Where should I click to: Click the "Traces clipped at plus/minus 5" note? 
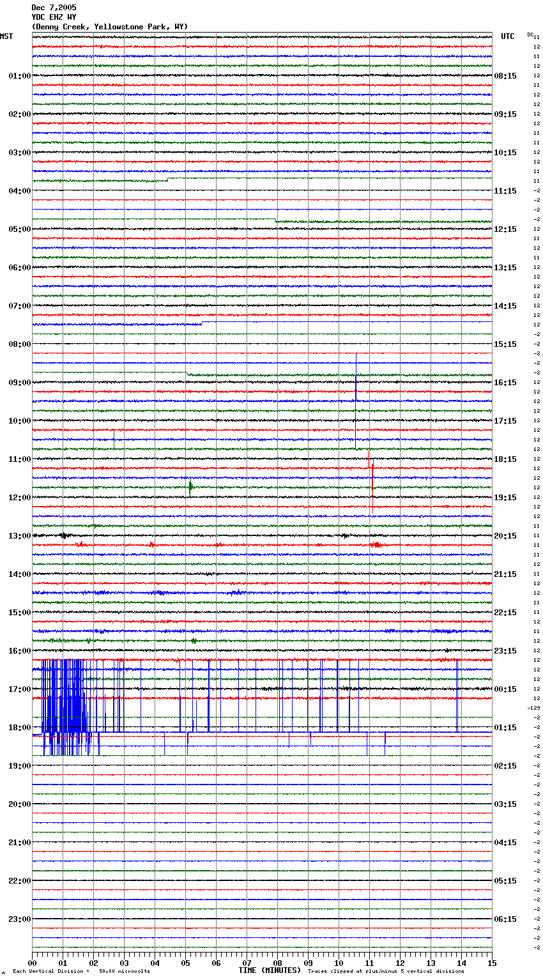click(386, 971)
